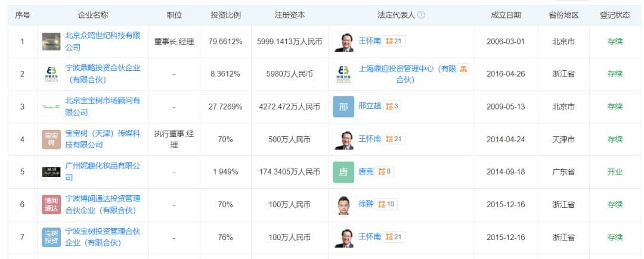Click the 宁波鼎略投资 company logo in row 2

click(x=51, y=74)
